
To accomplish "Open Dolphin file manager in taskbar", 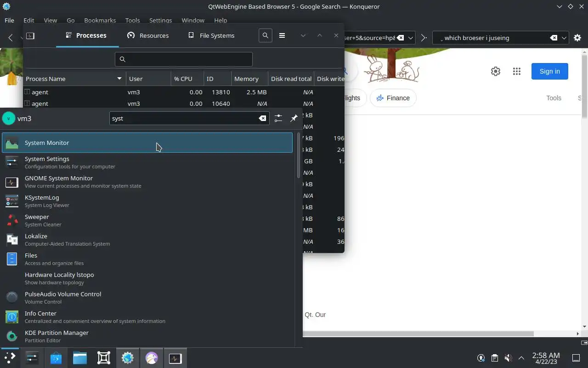I will (80, 358).
